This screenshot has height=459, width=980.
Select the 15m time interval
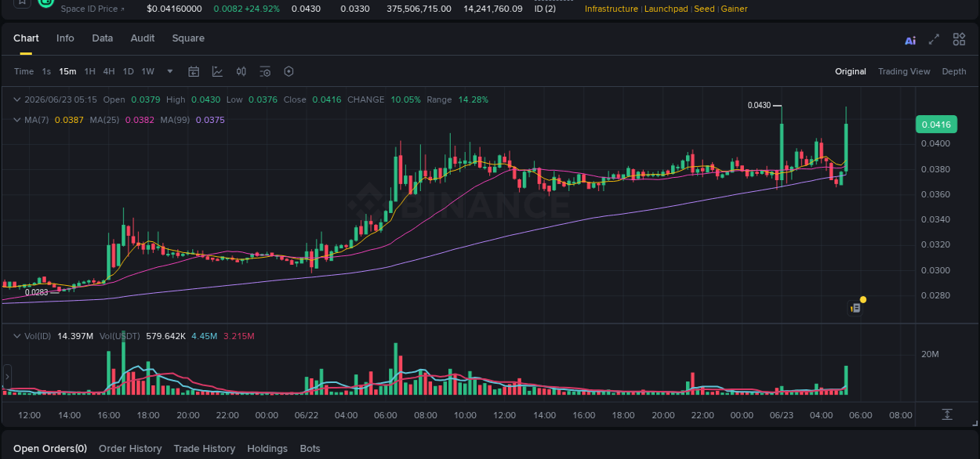click(x=67, y=71)
